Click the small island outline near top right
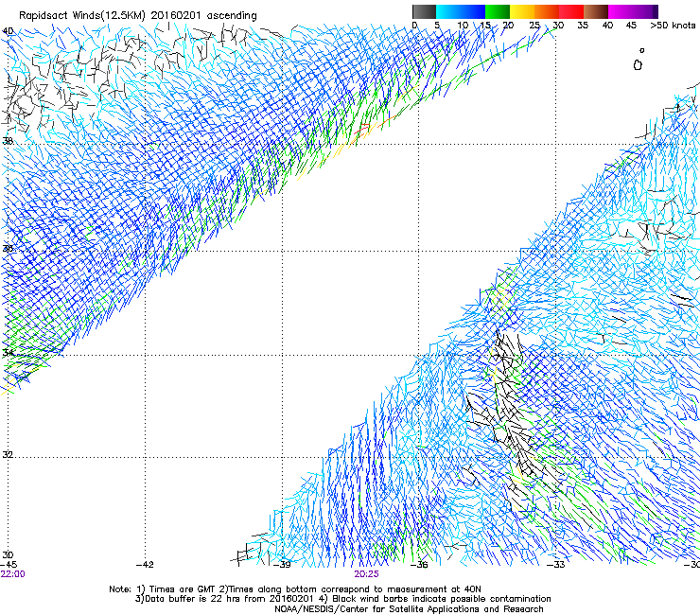Screen dimensions: 700x615 (638, 65)
